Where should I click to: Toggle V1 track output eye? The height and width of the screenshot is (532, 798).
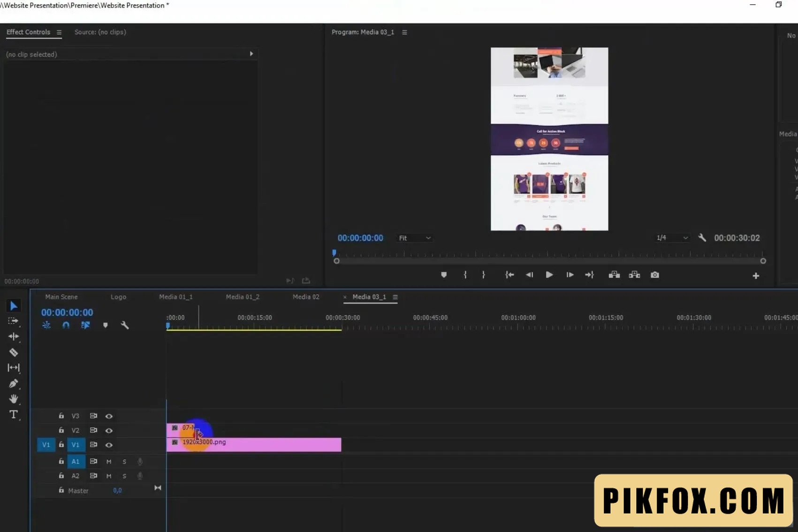click(109, 445)
